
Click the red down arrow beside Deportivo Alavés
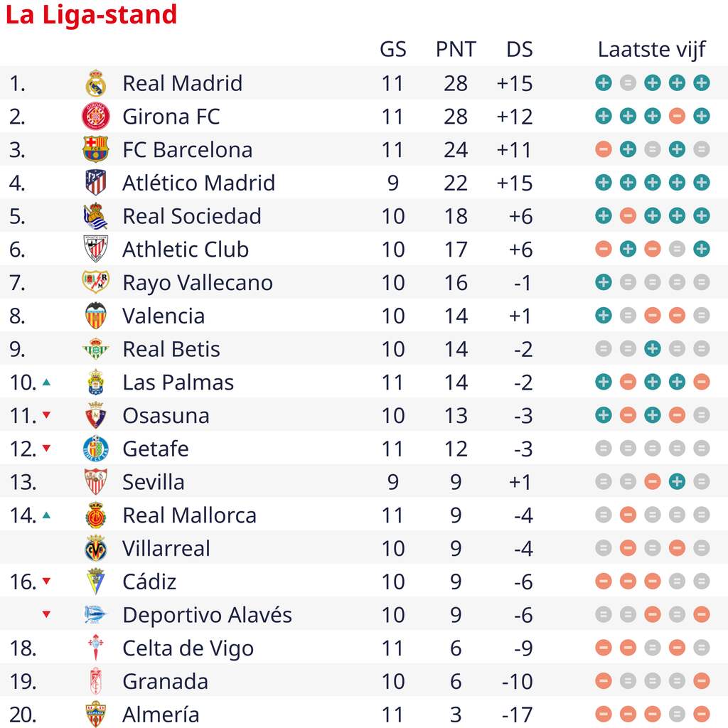click(x=46, y=615)
